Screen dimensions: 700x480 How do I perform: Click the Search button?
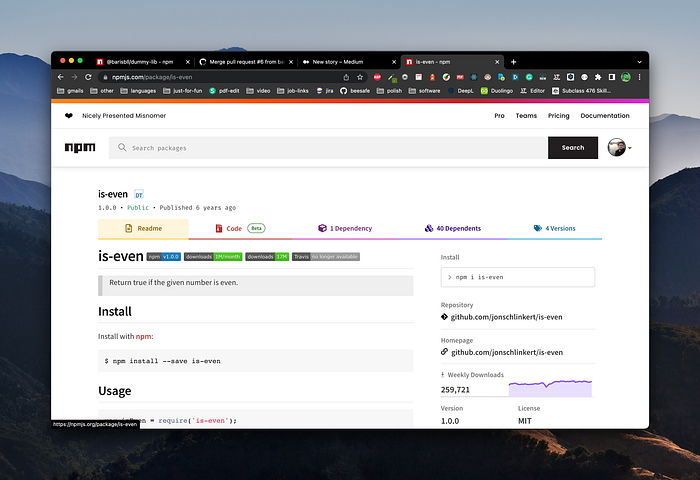pyautogui.click(x=573, y=148)
